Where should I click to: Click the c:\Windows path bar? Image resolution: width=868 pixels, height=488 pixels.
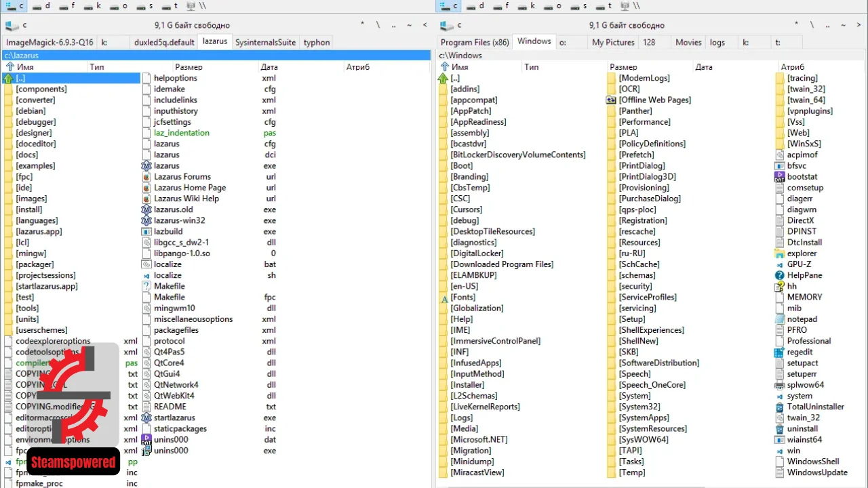[x=652, y=56]
